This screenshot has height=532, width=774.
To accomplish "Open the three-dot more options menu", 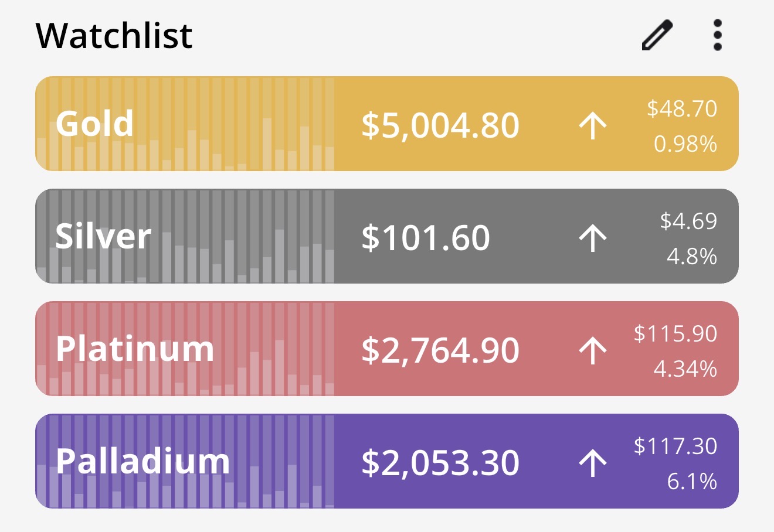I will point(717,35).
